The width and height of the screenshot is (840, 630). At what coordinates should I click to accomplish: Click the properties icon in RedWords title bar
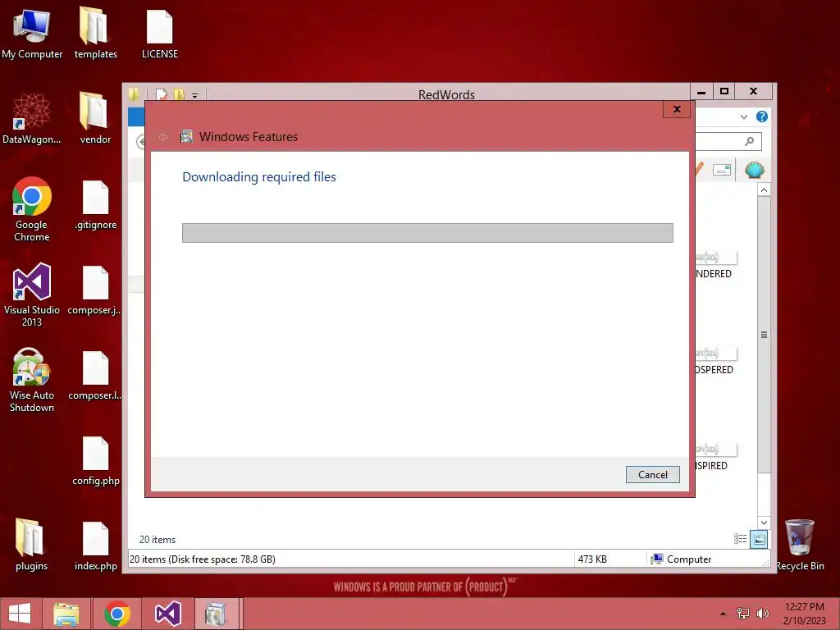tap(162, 95)
